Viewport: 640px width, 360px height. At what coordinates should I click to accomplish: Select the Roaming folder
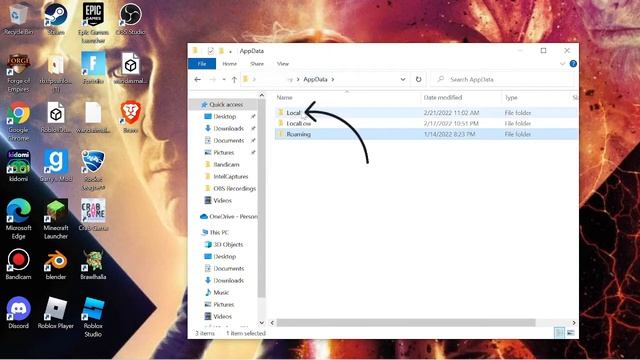pos(426,134)
